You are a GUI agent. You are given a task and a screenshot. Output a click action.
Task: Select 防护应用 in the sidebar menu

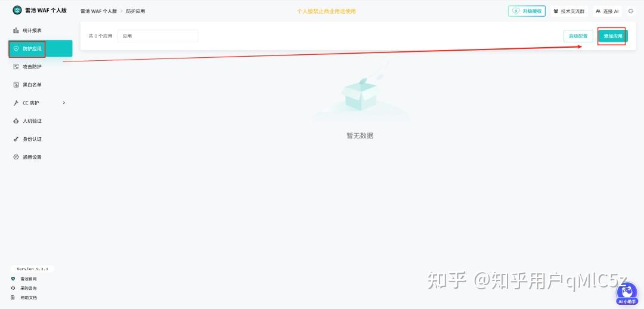(x=41, y=48)
